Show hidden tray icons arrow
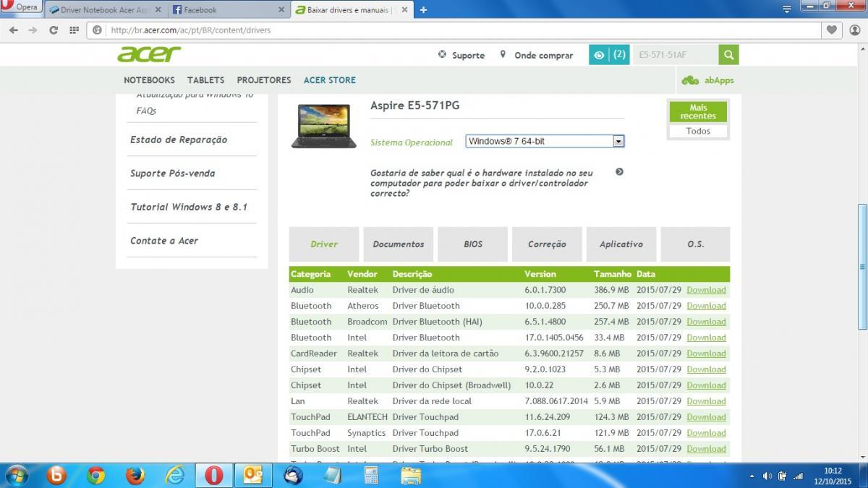The height and width of the screenshot is (488, 868). point(752,476)
